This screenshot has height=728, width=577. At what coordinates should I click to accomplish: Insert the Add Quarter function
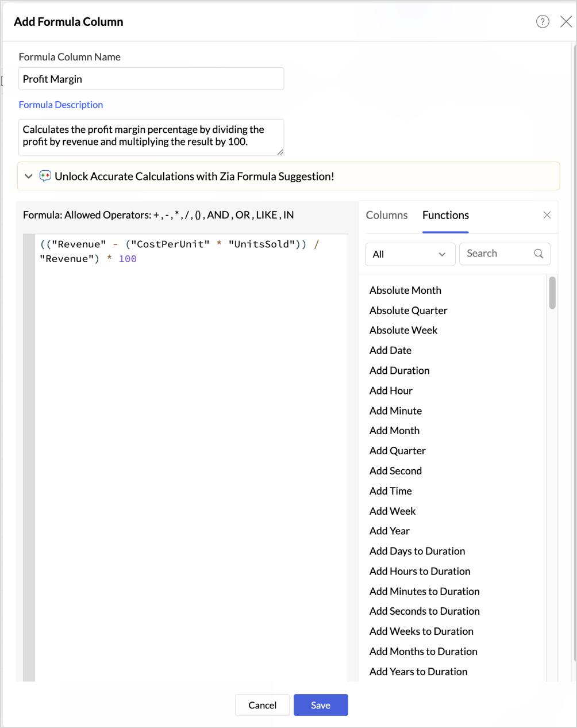(x=398, y=451)
